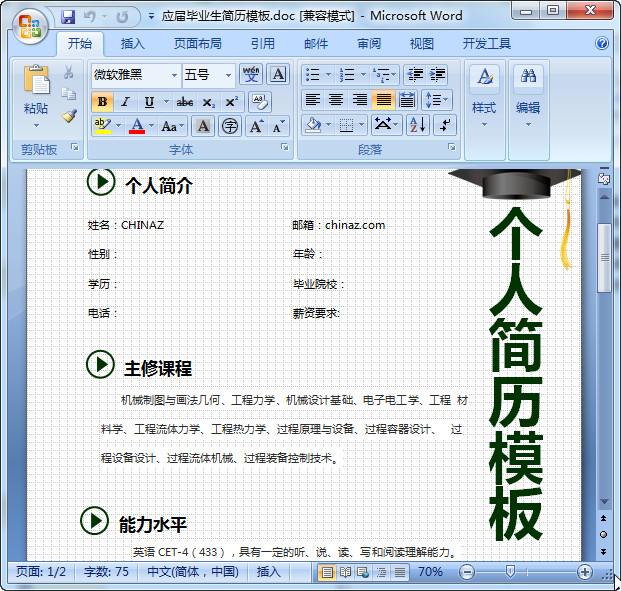Viewport: 621px width, 591px height.
Task: Click the 粘贴 paste button
Action: click(x=36, y=95)
